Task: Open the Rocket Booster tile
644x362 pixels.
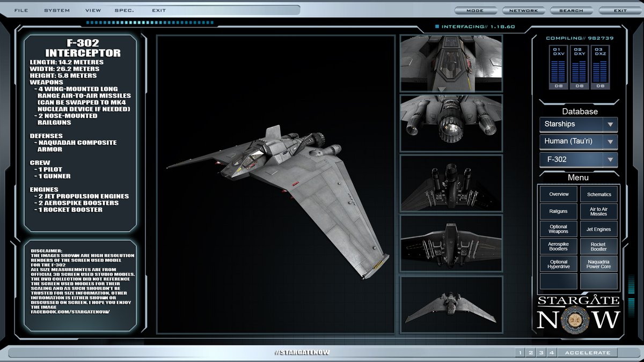Action: [599, 246]
